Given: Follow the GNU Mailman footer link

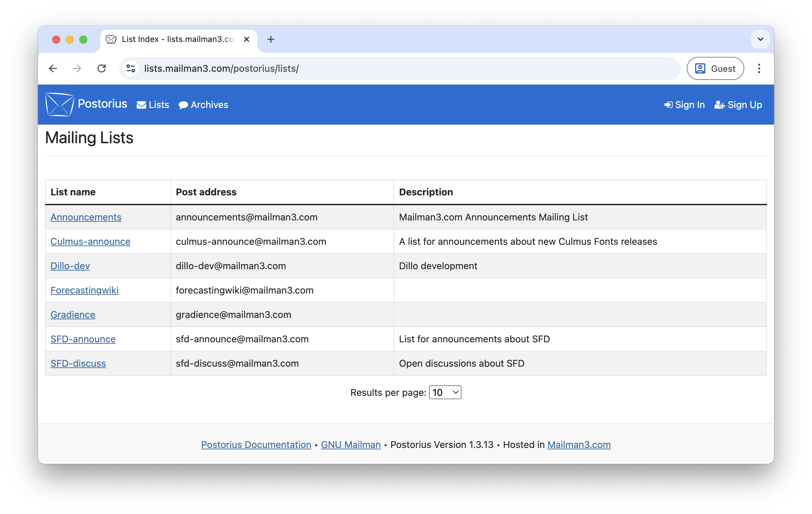Looking at the screenshot, I should coord(350,445).
